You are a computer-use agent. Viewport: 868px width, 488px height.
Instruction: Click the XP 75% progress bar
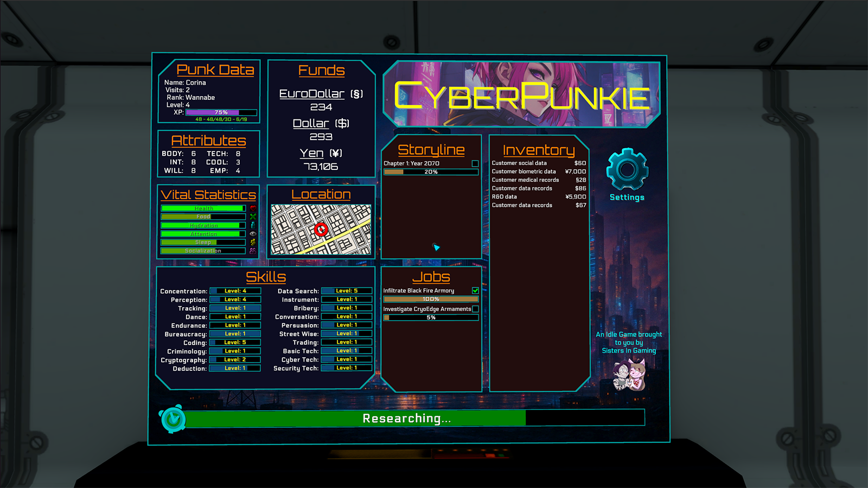[221, 112]
